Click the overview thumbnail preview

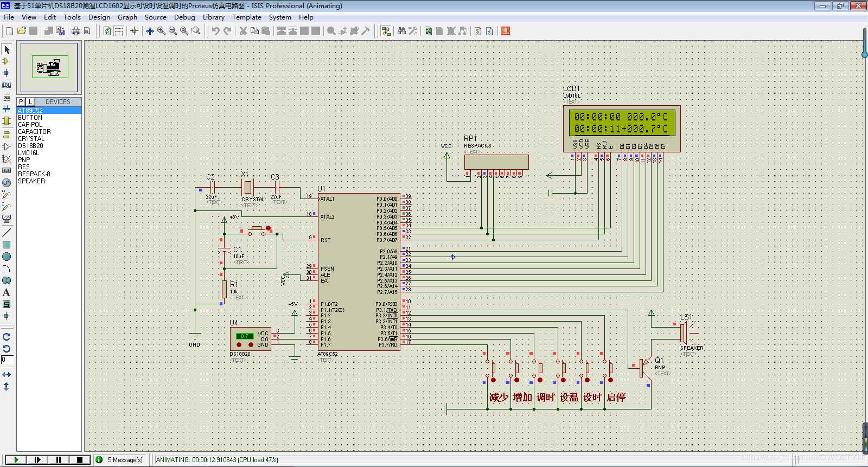49,67
